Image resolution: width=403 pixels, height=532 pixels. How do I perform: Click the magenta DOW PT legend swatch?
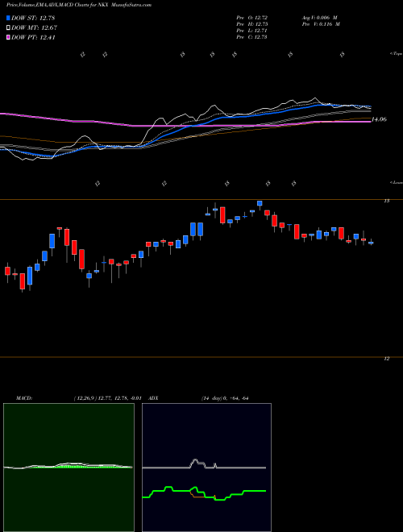(9, 38)
